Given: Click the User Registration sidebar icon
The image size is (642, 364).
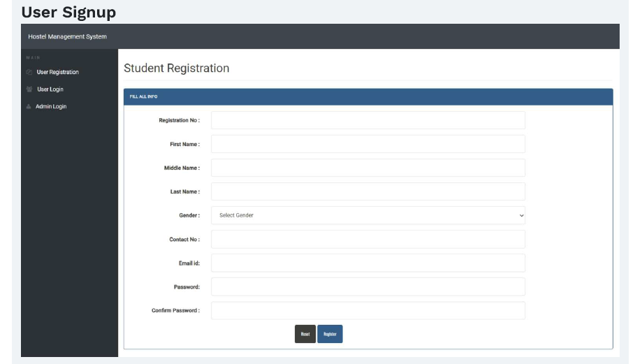Looking at the screenshot, I should [x=29, y=72].
